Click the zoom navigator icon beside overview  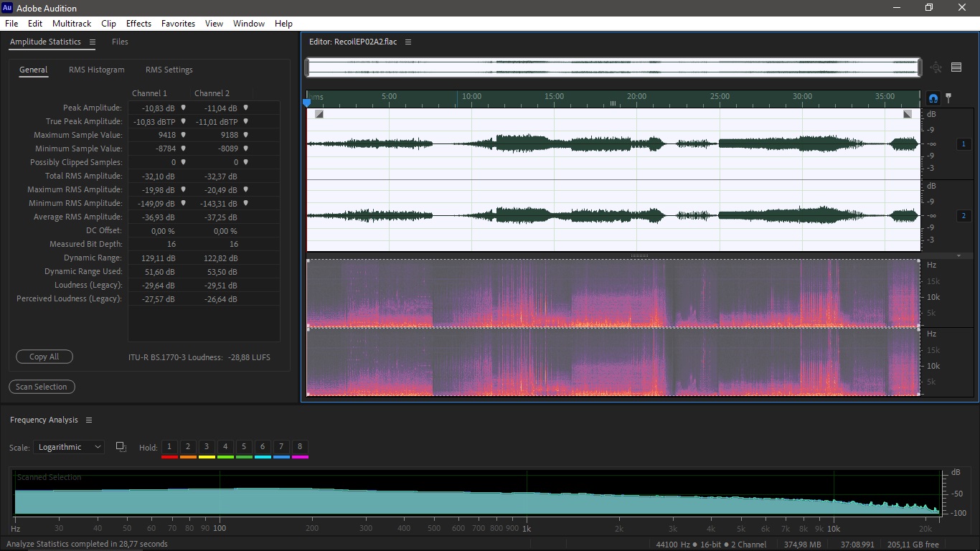[x=936, y=67]
